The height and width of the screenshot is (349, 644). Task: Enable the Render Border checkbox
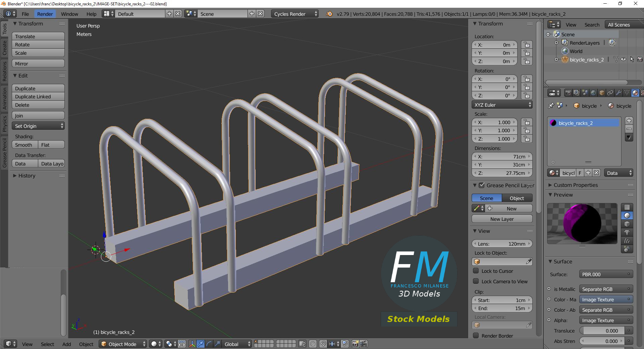pyautogui.click(x=476, y=336)
